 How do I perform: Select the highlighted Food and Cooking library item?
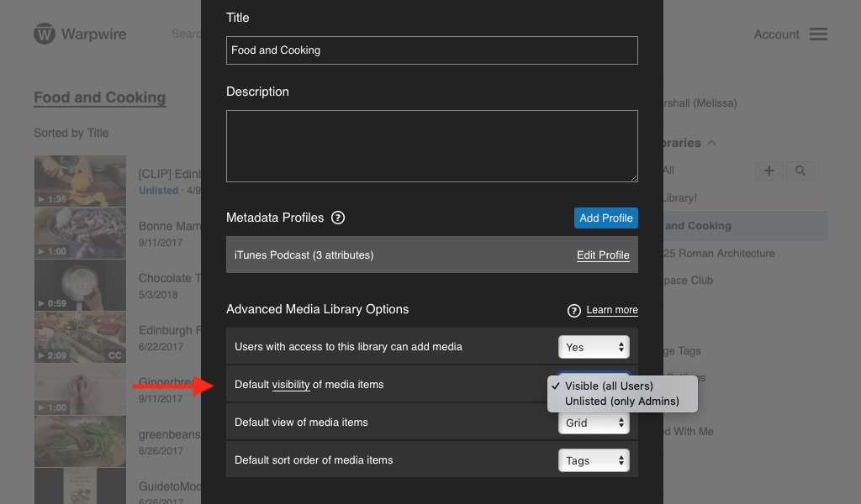745,226
